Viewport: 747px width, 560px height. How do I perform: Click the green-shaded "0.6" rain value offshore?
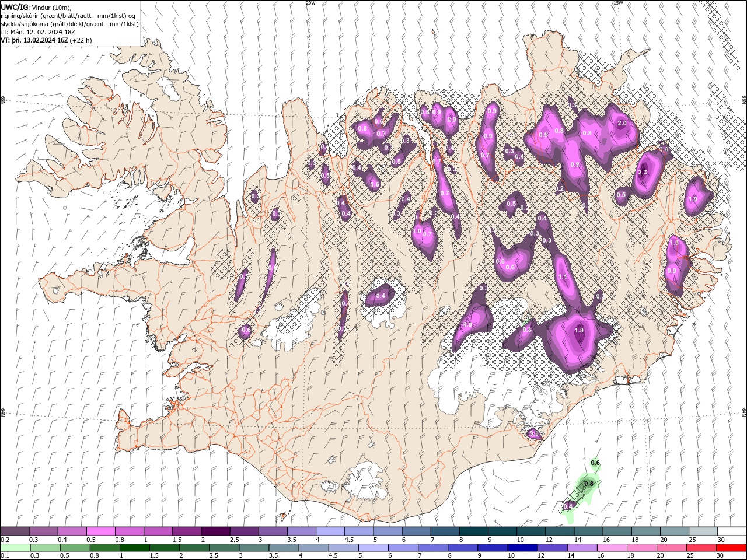pyautogui.click(x=595, y=463)
